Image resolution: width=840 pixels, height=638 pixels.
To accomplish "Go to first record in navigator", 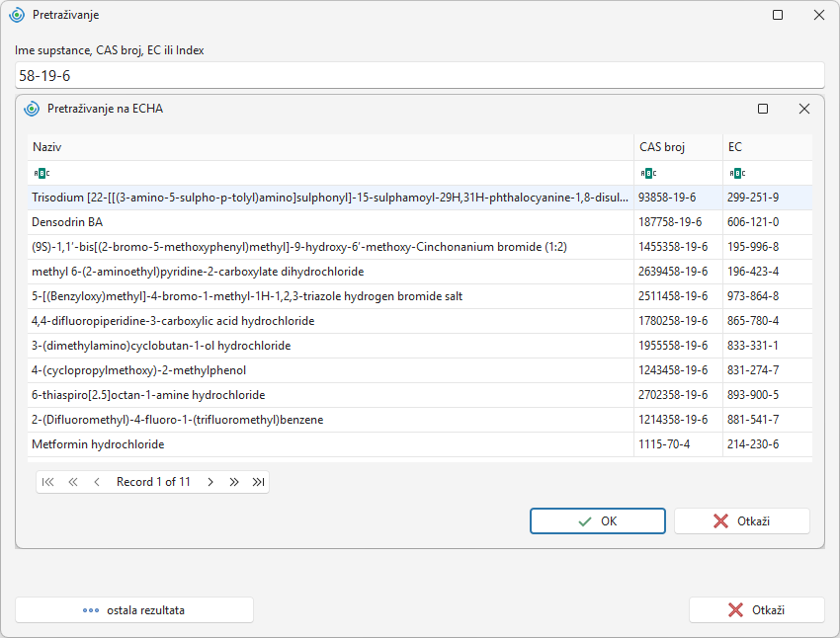I will tap(47, 482).
